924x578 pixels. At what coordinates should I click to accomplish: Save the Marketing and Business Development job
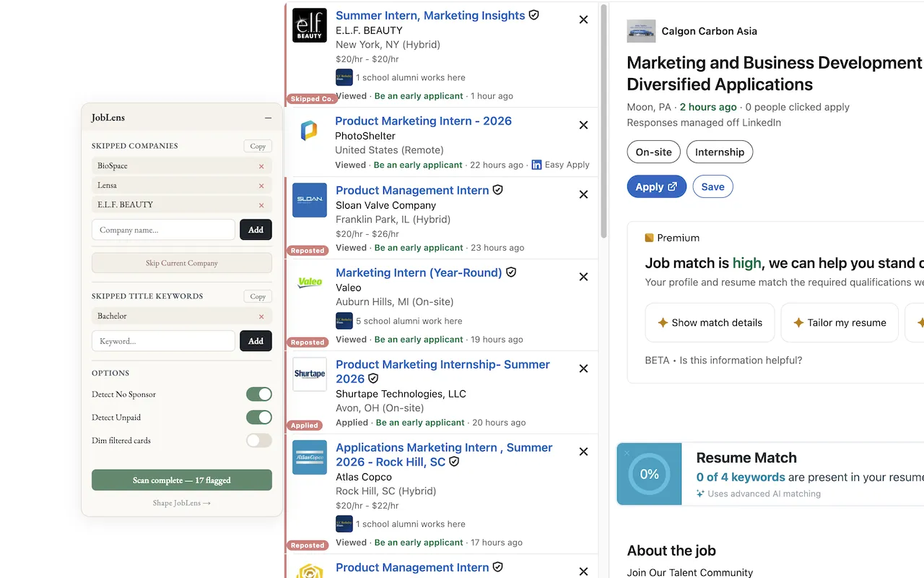(x=712, y=186)
